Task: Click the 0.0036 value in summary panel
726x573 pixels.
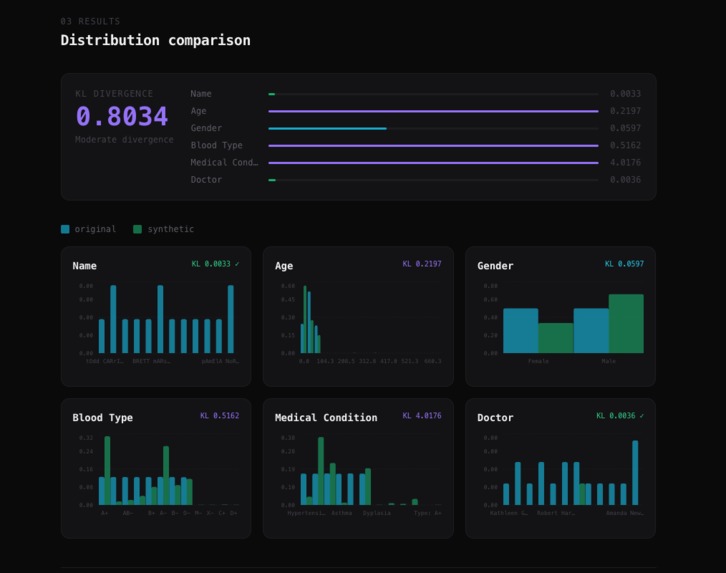Action: [625, 180]
